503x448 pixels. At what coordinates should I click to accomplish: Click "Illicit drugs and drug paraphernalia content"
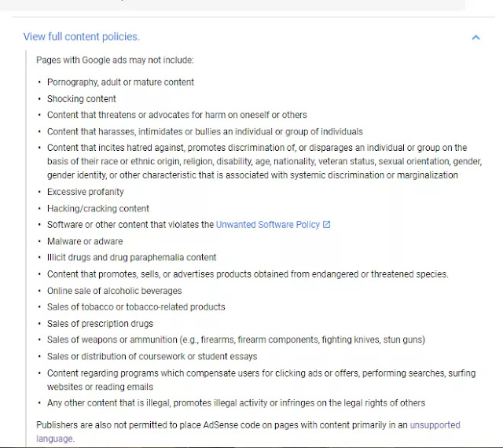click(x=131, y=258)
